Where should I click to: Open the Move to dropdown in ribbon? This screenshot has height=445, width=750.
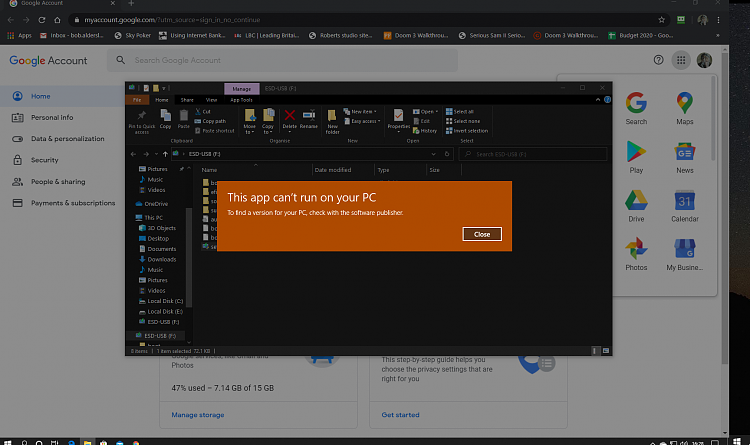(x=250, y=122)
